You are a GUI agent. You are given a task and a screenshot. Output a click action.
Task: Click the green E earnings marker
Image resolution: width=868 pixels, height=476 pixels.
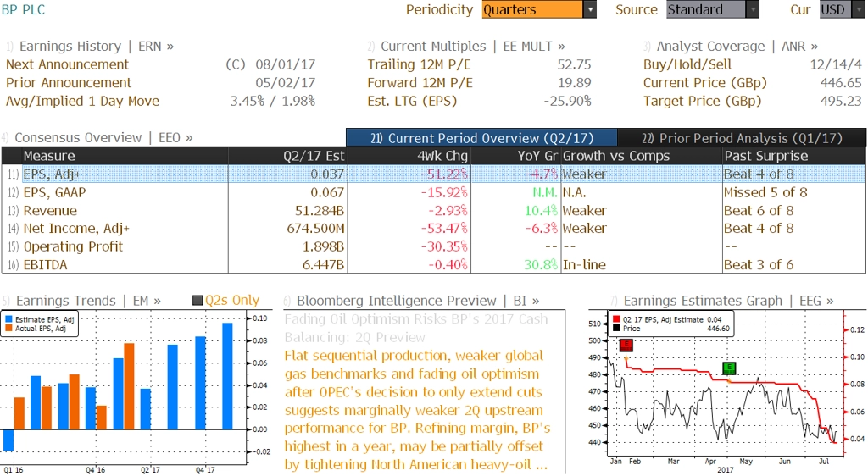(x=729, y=368)
